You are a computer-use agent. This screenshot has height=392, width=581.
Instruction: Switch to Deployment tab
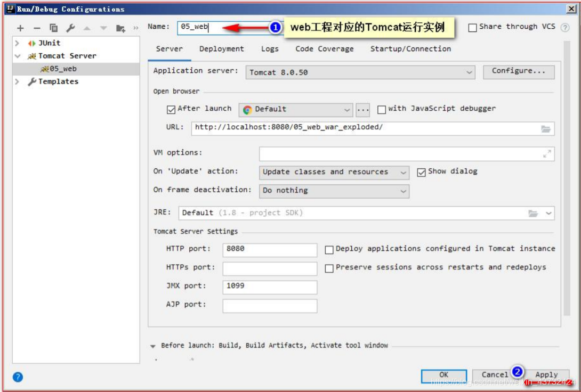coord(222,49)
